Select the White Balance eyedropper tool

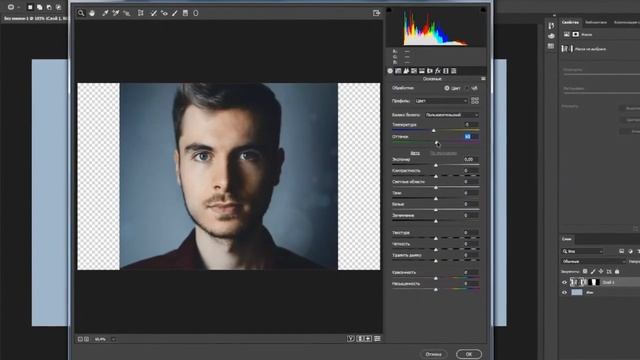point(105,13)
